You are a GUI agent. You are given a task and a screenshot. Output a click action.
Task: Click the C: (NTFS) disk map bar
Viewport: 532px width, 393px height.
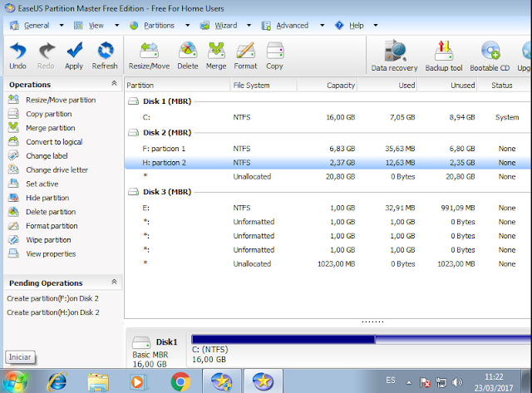362,340
